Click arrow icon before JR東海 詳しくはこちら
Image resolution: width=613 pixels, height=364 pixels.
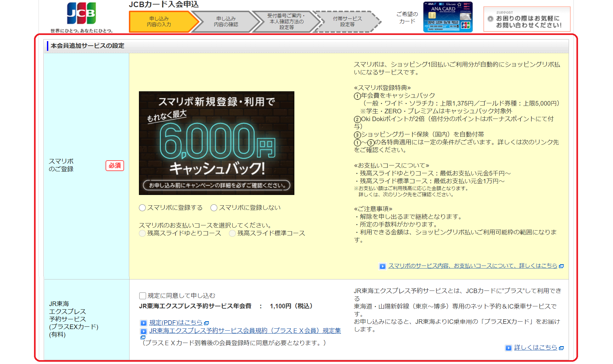coord(508,348)
